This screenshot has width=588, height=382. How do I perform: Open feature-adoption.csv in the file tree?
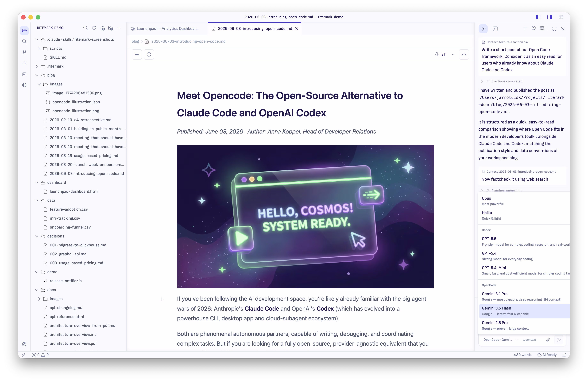(69, 209)
